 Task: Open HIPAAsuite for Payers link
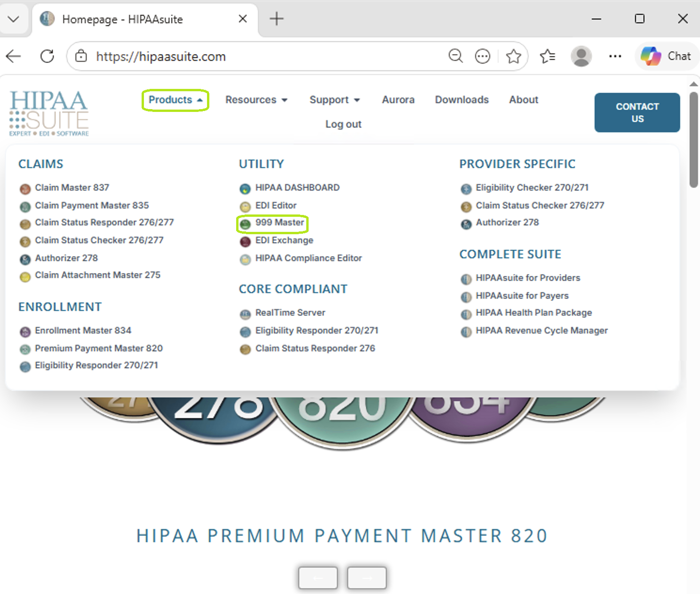(522, 296)
